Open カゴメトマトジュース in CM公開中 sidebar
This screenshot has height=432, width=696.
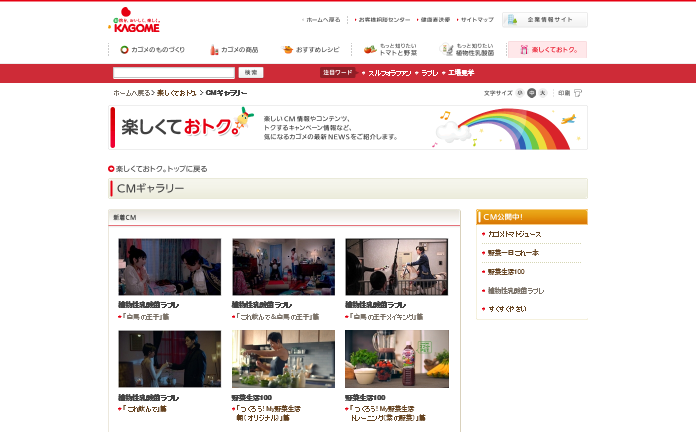click(x=514, y=234)
